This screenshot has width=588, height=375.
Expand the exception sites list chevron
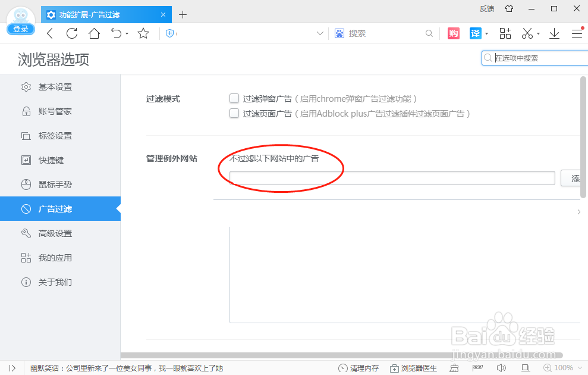578,211
